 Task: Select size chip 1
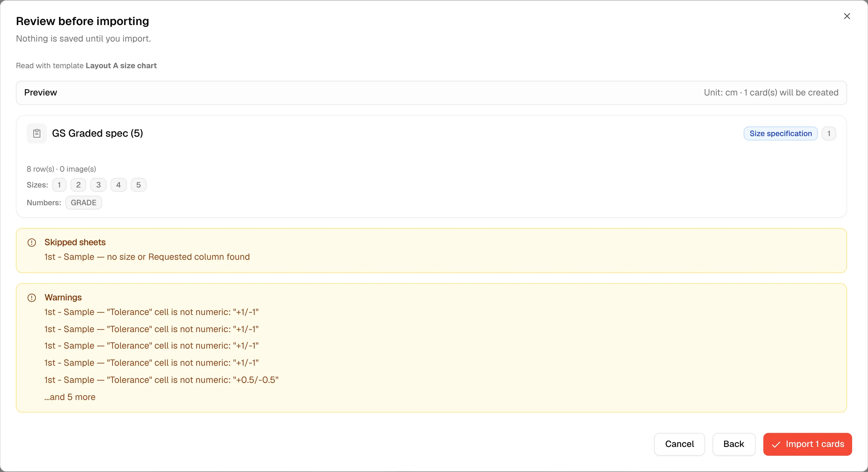point(59,185)
